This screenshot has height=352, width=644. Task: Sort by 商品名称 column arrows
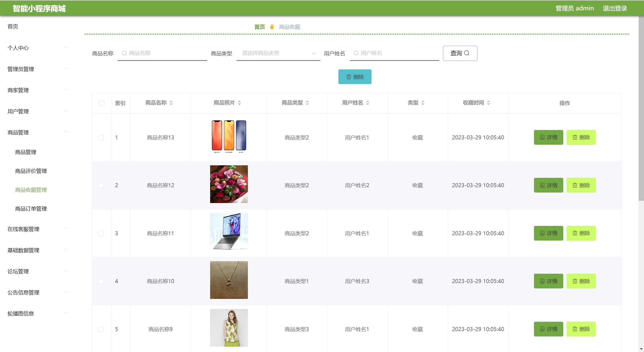pyautogui.click(x=171, y=103)
